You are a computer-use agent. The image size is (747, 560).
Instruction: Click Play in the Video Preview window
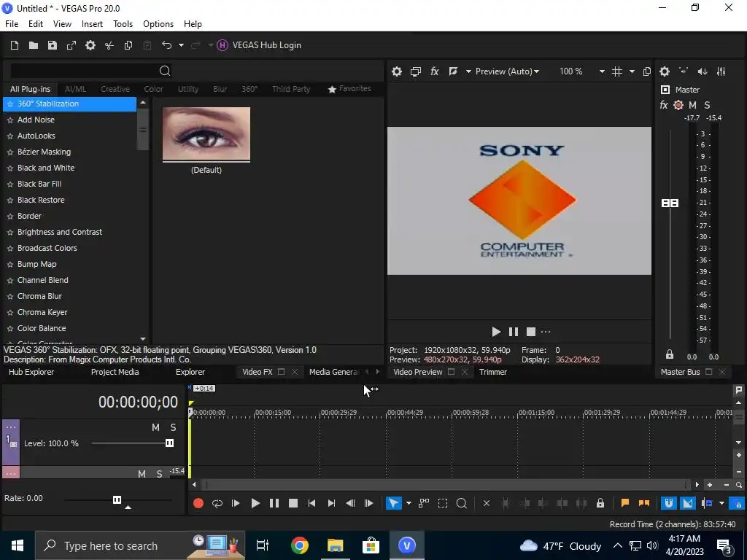click(496, 332)
